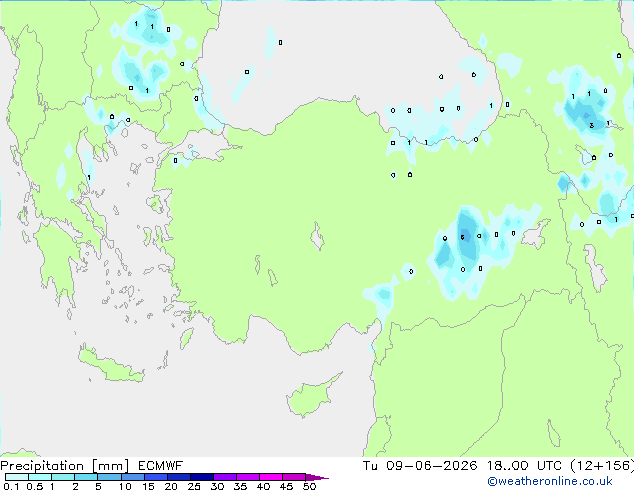Choose the 20–25 mm legend color swatch
Viewport: 634px width, 490px height.
(178, 477)
